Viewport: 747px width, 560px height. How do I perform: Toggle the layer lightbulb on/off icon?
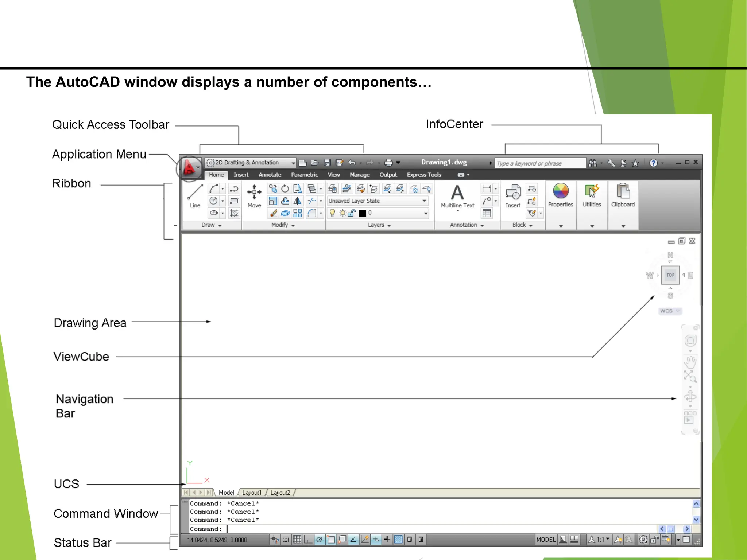point(332,213)
